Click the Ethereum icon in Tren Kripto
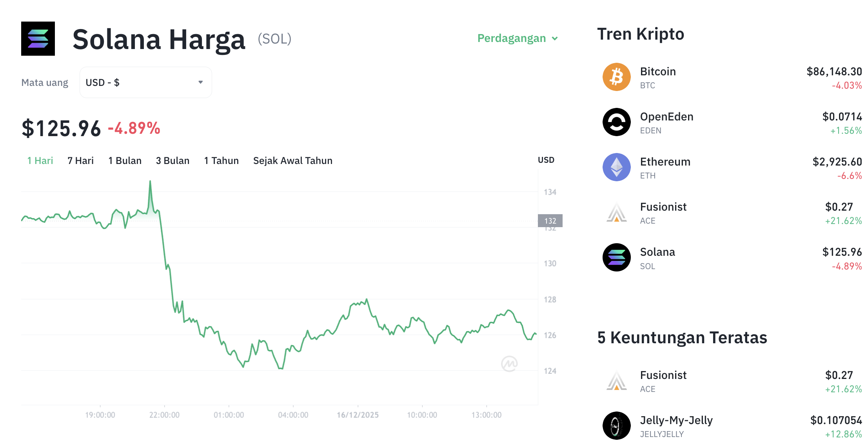The width and height of the screenshot is (868, 448). [x=616, y=167]
